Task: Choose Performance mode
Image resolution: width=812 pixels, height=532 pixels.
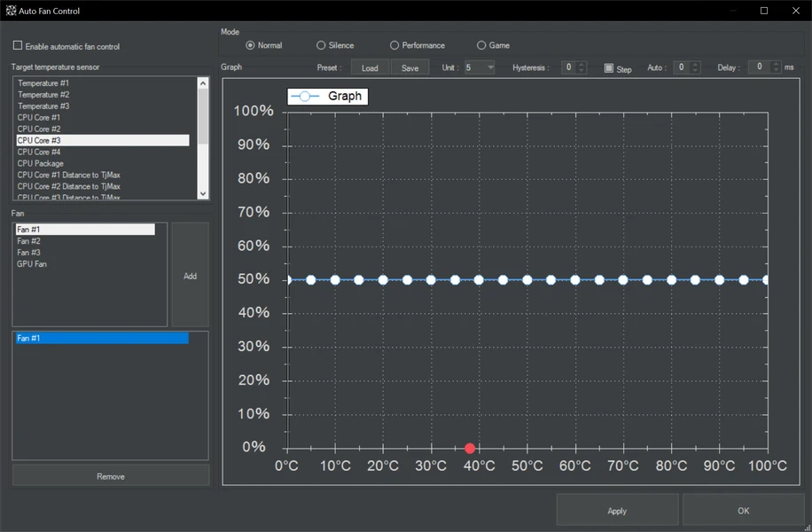Action: [394, 45]
